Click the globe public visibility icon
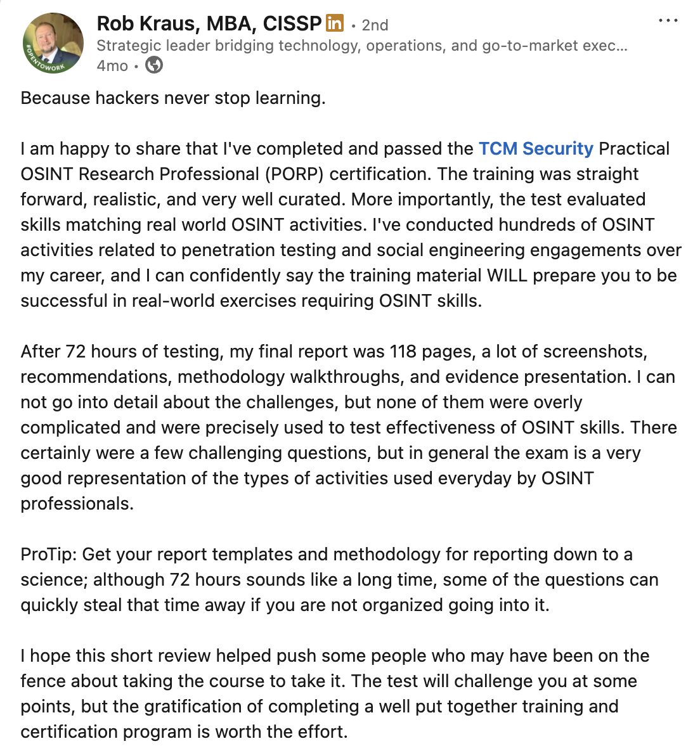 (x=154, y=65)
